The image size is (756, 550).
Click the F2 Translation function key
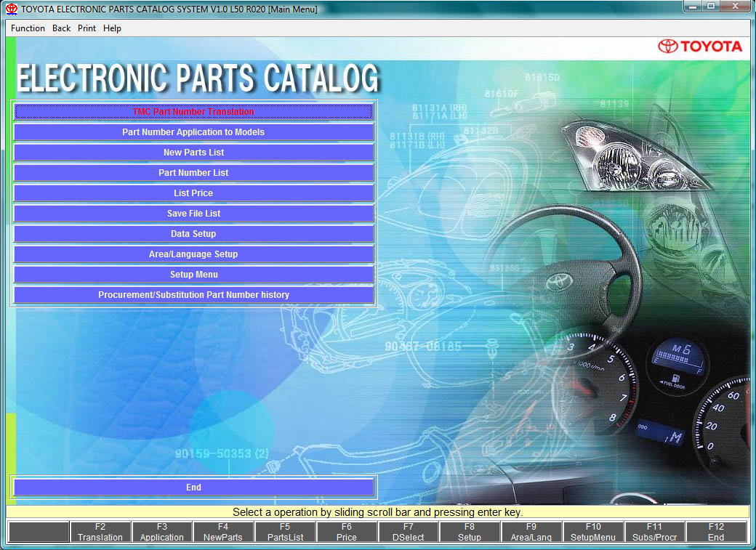(100, 532)
